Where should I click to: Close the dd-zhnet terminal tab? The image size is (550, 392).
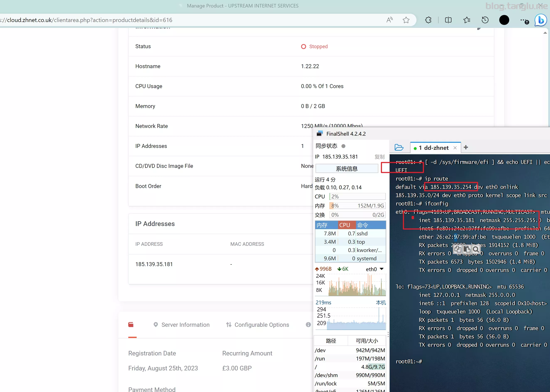click(455, 148)
